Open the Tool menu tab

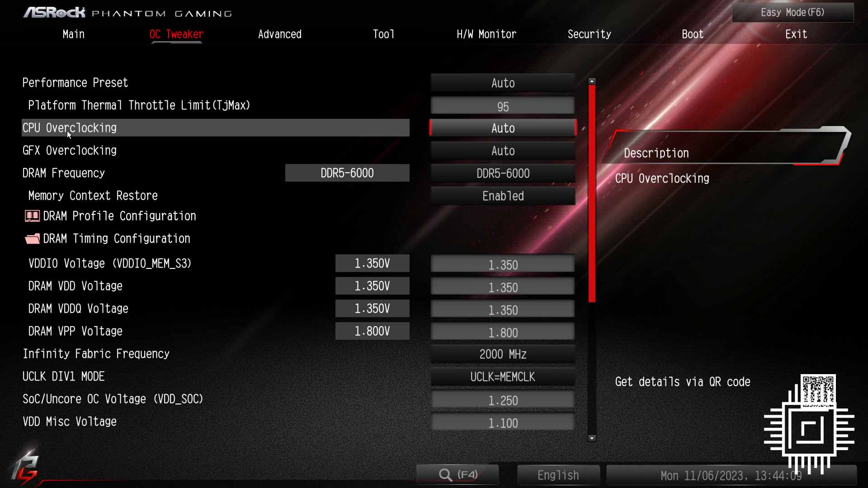[383, 34]
